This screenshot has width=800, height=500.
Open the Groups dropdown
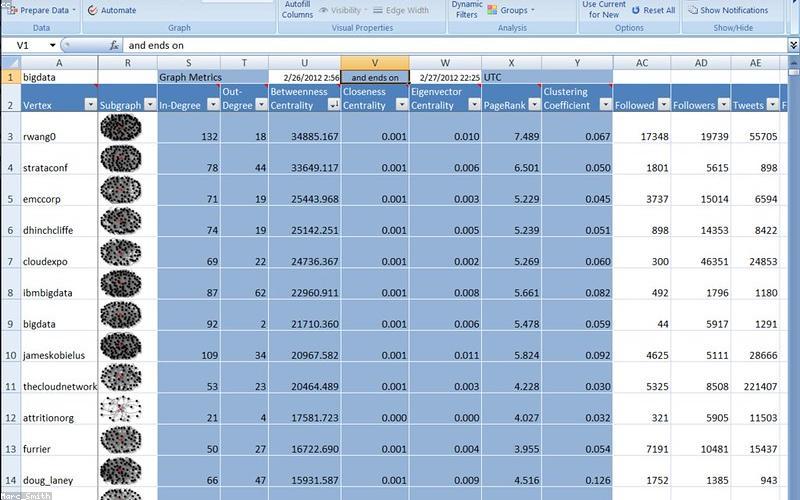pos(511,10)
